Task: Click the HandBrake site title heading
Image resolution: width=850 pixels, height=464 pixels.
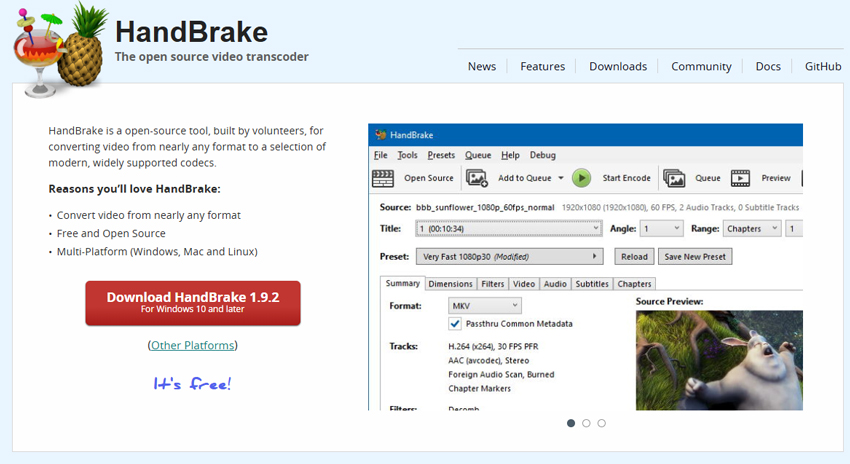Action: pos(191,31)
